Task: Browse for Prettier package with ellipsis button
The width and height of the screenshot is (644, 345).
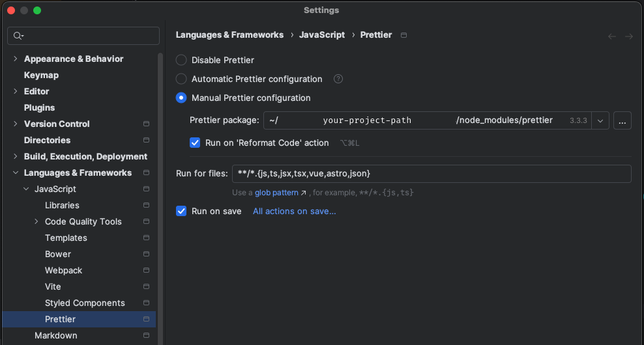Action: click(622, 120)
